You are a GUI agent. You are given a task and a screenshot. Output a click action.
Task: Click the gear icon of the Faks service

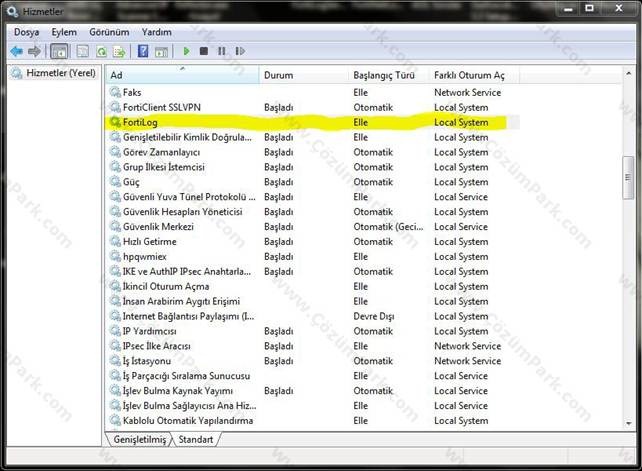115,92
